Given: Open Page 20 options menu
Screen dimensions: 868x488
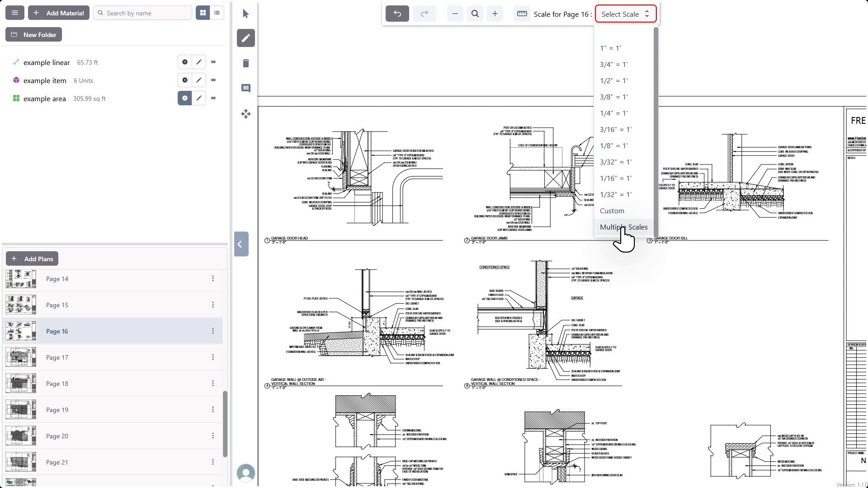Looking at the screenshot, I should [213, 436].
